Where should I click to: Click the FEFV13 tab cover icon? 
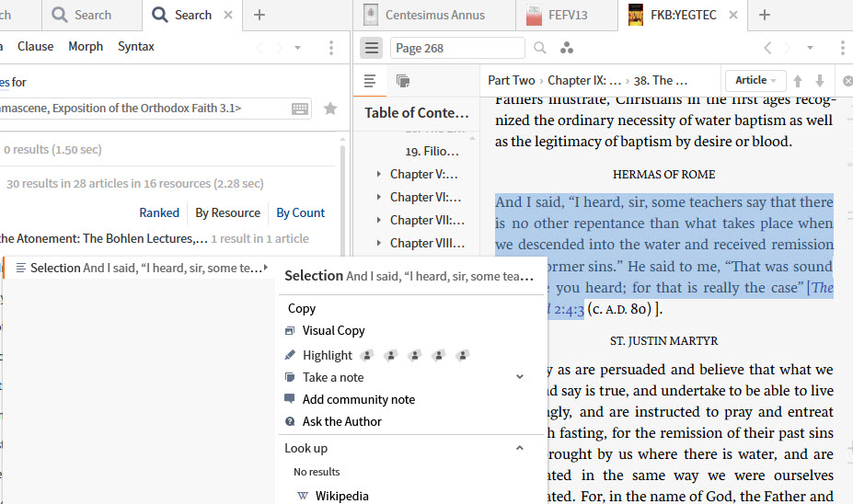(x=534, y=15)
